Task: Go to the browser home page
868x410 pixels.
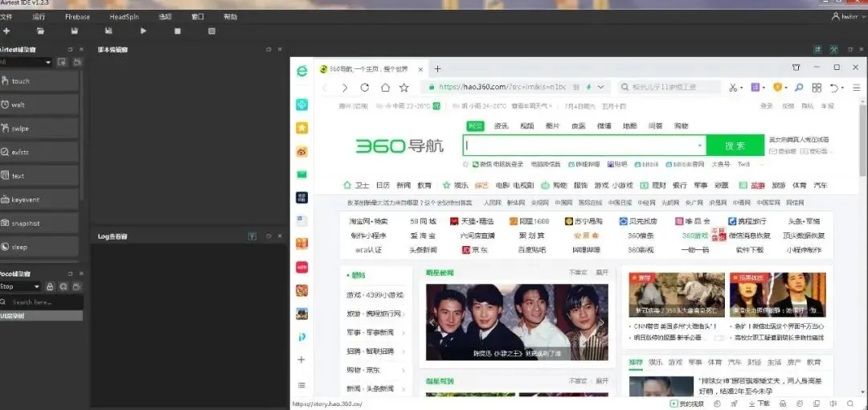Action: (x=385, y=88)
